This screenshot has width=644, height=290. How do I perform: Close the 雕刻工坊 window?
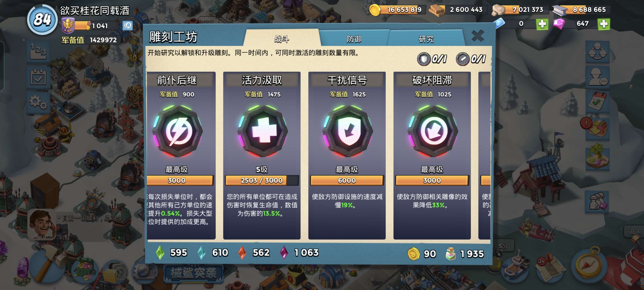click(x=477, y=36)
